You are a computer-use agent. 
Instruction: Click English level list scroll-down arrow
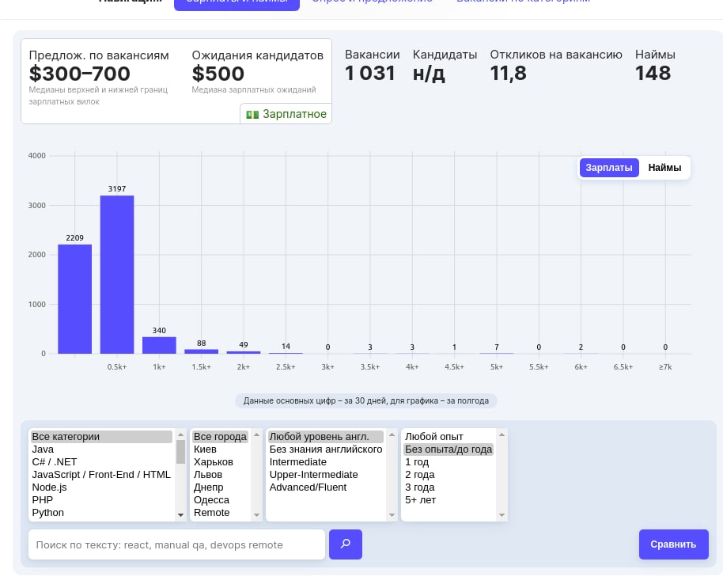(392, 515)
